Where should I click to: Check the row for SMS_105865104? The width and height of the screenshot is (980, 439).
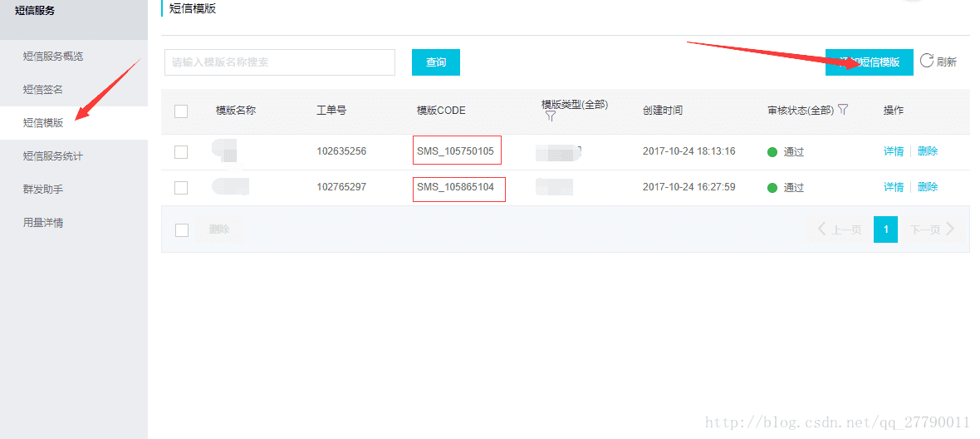point(181,188)
